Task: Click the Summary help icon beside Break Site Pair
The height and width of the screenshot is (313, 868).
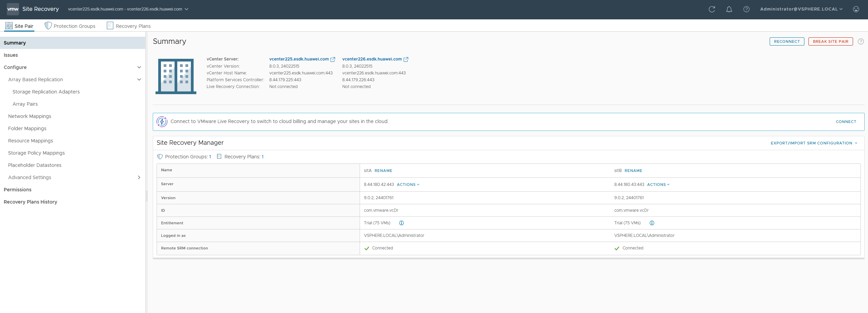Action: [x=861, y=41]
